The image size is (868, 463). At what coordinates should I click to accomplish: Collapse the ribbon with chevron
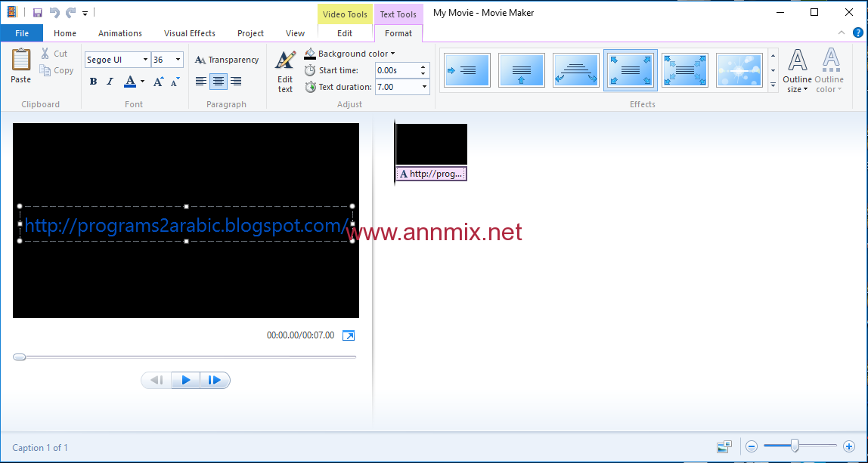842,32
